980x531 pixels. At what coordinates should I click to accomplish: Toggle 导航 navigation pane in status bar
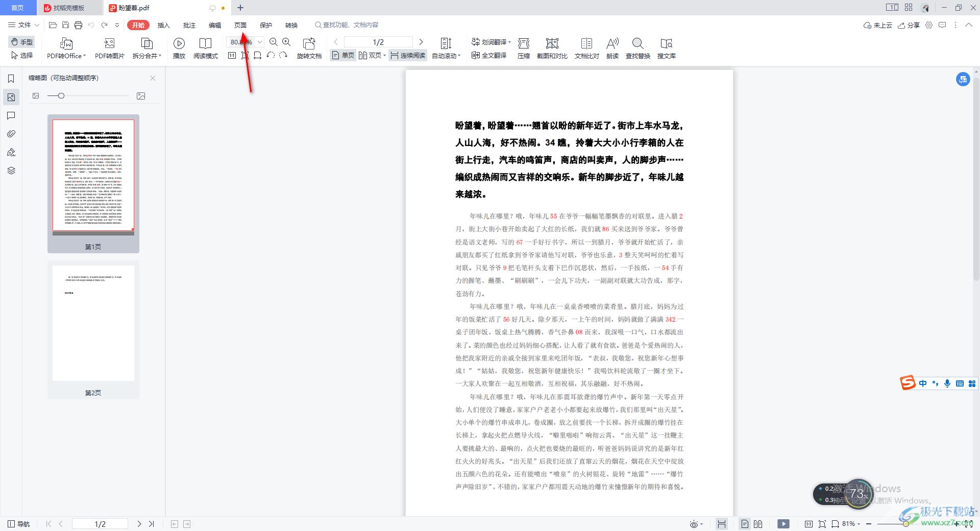tap(19, 524)
